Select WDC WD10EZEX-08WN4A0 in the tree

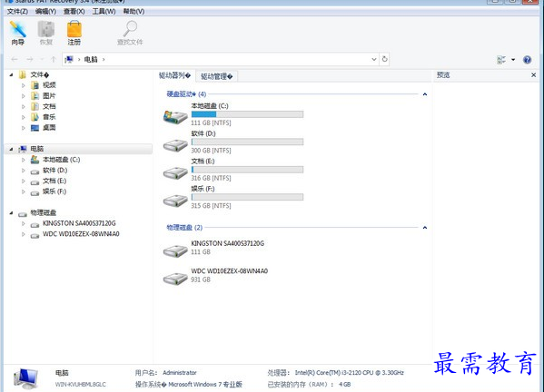click(x=81, y=234)
